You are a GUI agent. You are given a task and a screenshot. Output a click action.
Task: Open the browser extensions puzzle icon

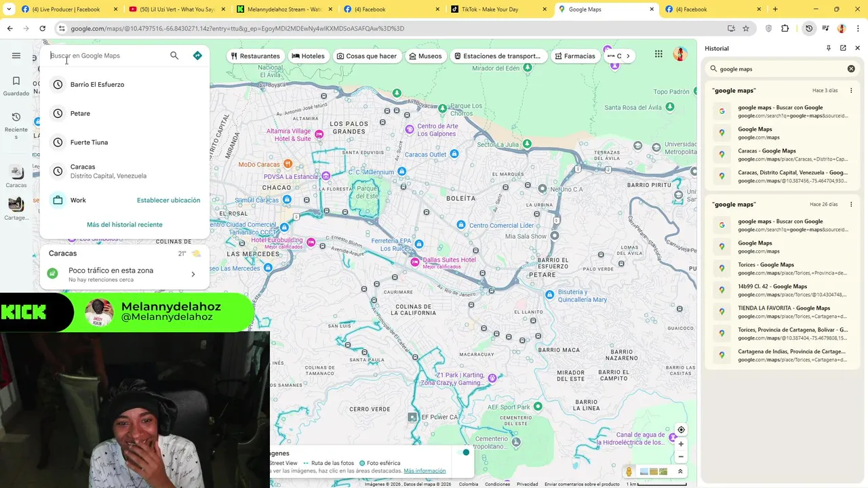pyautogui.click(x=785, y=28)
